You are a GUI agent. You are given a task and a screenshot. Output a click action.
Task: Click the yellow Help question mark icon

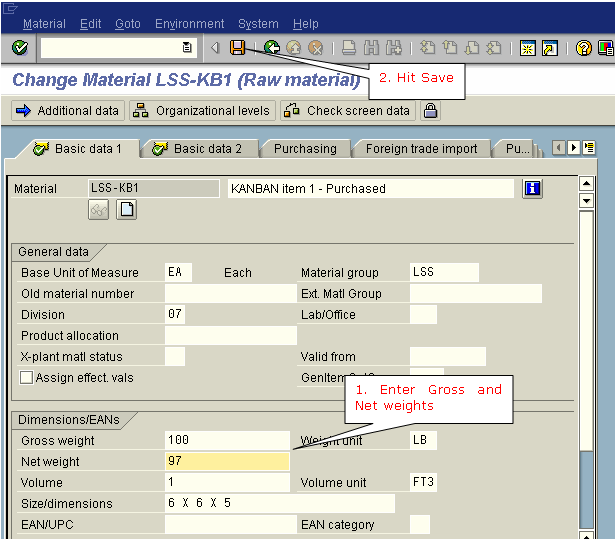click(584, 48)
